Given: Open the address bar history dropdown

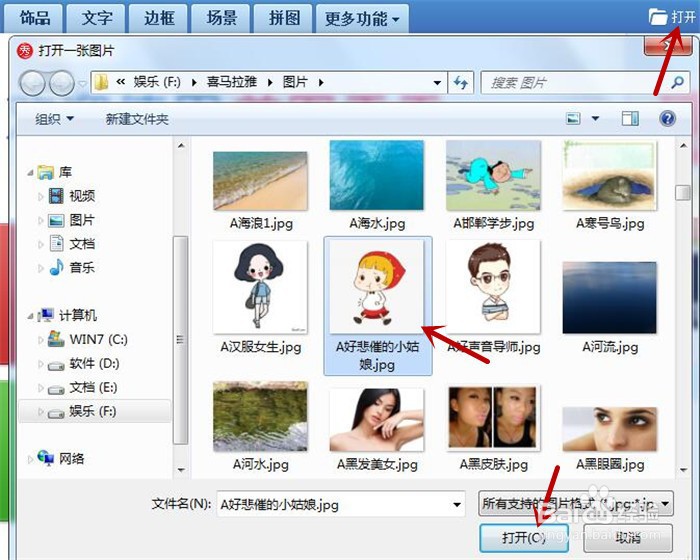Looking at the screenshot, I should coord(437,83).
